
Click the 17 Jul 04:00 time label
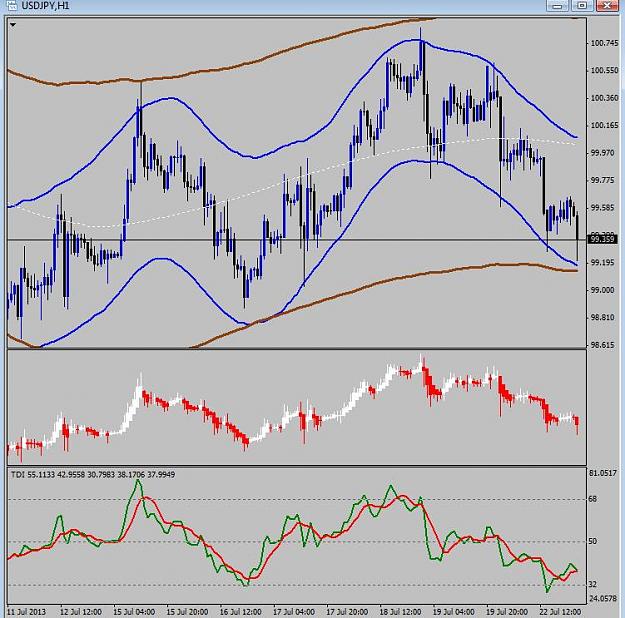point(294,612)
